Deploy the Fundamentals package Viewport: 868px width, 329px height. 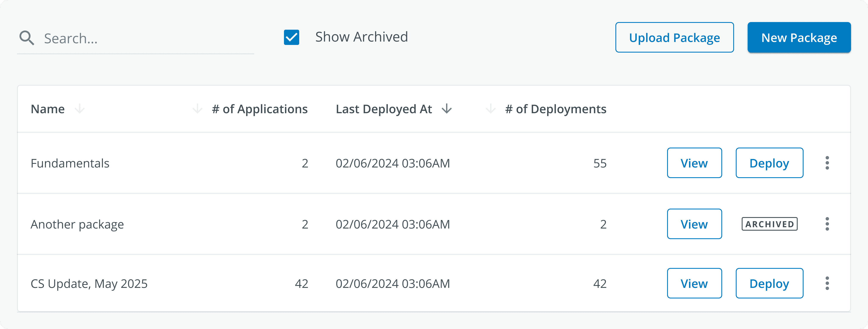(x=769, y=163)
